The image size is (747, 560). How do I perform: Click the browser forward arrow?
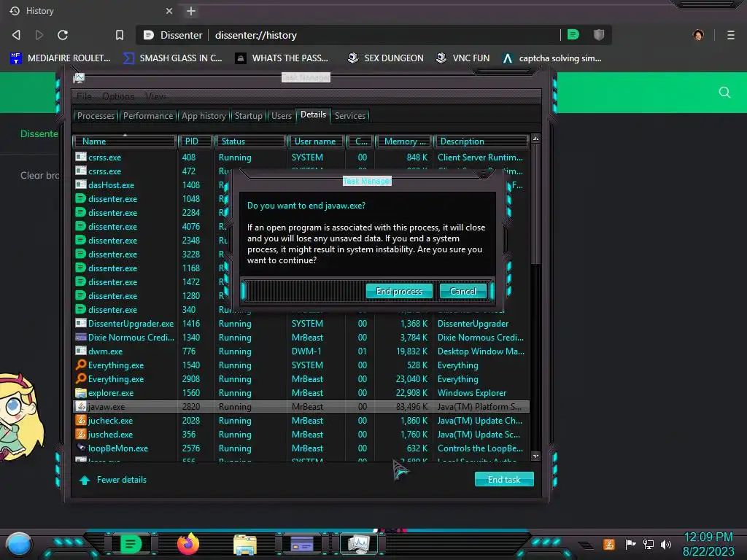39,35
